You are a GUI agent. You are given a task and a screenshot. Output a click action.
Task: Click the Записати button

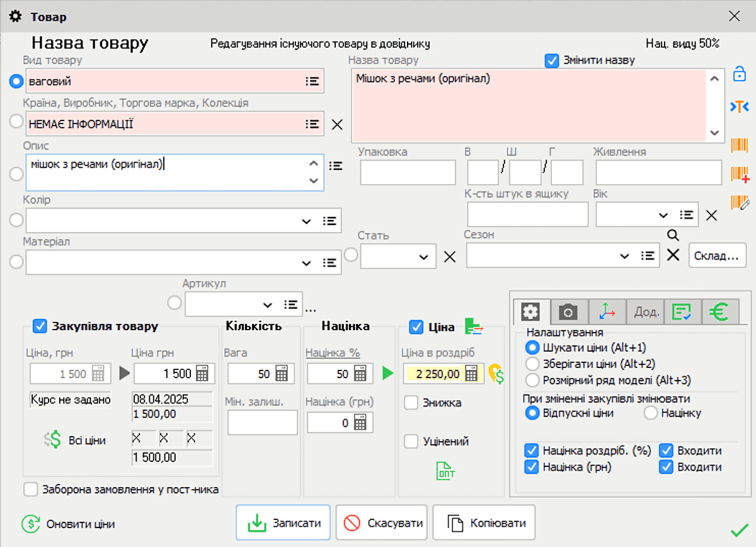click(283, 522)
